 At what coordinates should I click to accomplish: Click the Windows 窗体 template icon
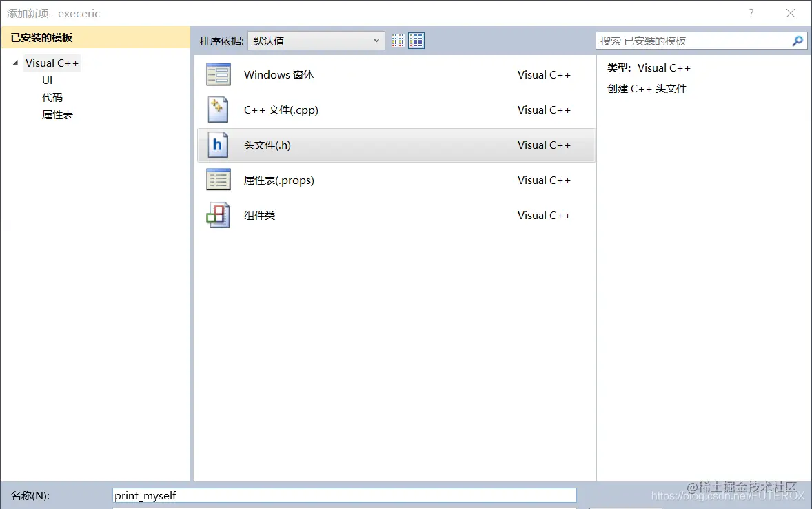pos(218,74)
